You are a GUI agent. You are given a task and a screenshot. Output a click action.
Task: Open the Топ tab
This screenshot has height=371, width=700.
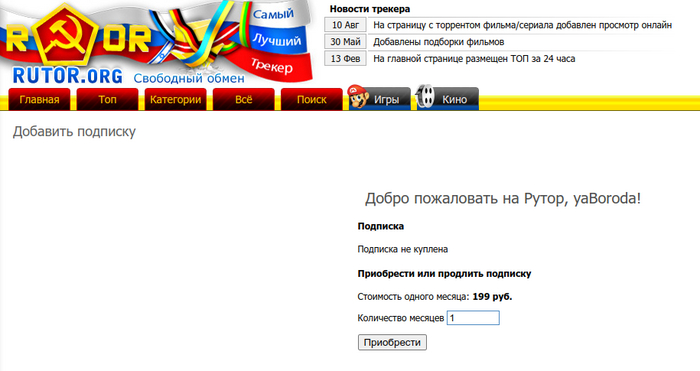point(107,99)
